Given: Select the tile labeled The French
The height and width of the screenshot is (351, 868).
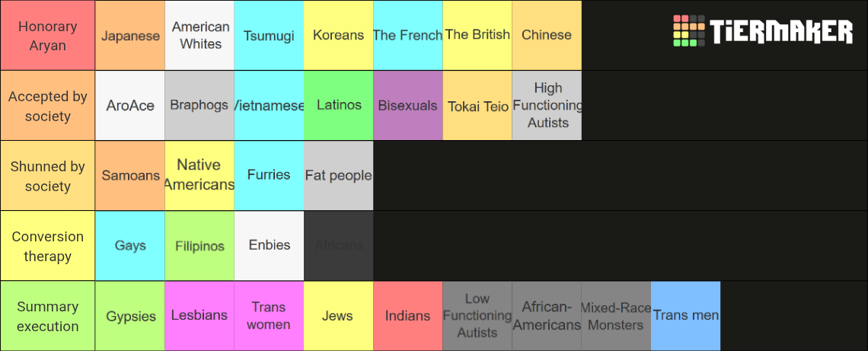Looking at the screenshot, I should pyautogui.click(x=408, y=36).
